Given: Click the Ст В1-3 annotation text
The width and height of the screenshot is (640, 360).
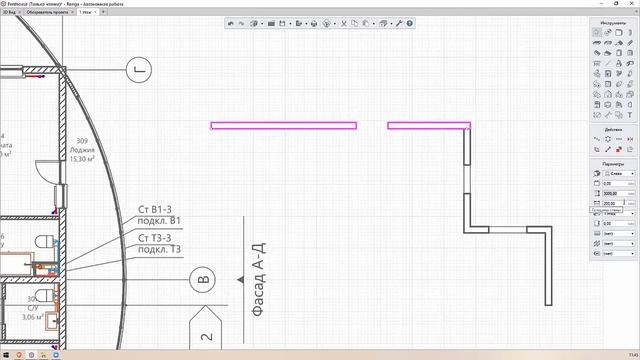Looking at the screenshot, I should tap(155, 209).
